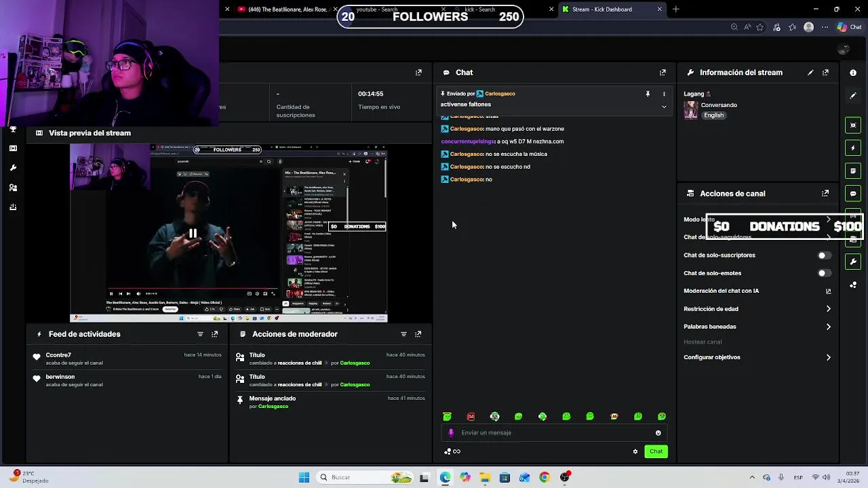
Task: Collapse the pinned message chevron
Action: [664, 106]
